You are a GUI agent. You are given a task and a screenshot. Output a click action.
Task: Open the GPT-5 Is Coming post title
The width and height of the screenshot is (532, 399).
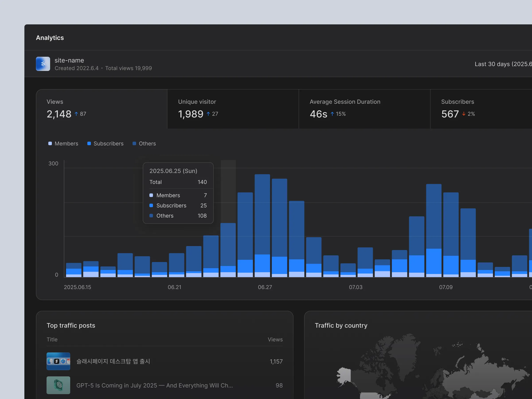(155, 385)
